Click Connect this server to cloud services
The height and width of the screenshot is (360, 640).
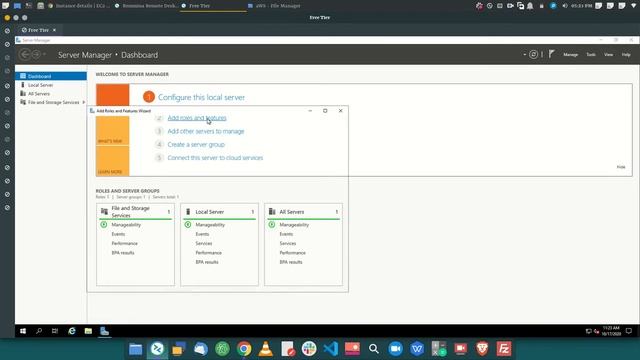pos(215,158)
